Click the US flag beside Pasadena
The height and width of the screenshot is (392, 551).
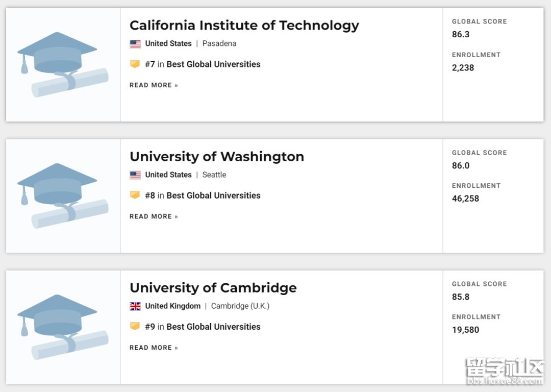(135, 44)
